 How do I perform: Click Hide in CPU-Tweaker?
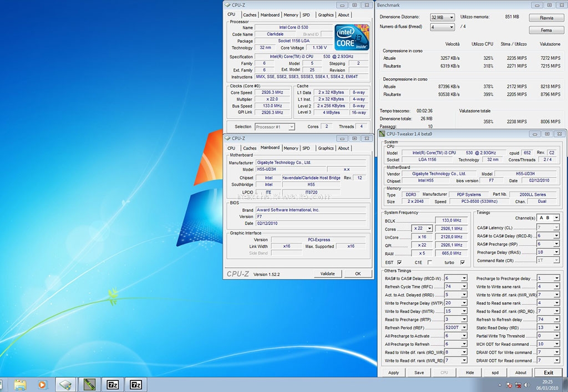point(470,373)
